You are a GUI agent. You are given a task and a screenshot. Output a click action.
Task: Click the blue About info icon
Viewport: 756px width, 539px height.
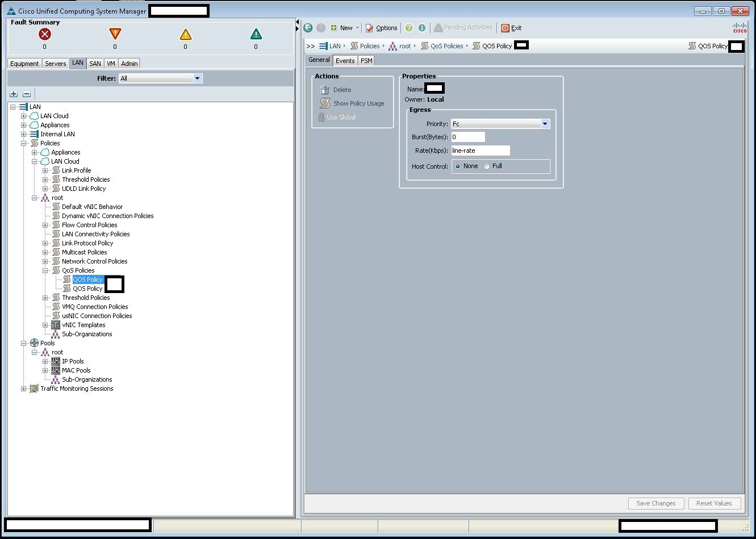point(422,28)
